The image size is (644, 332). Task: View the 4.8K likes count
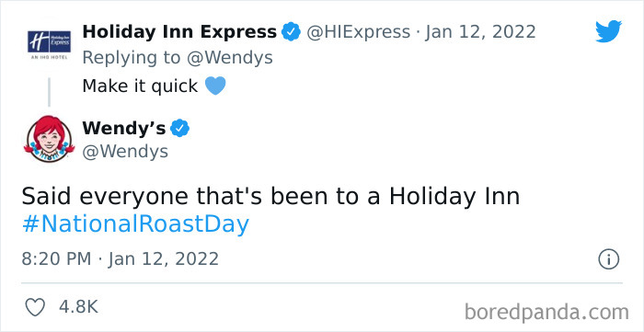78,307
